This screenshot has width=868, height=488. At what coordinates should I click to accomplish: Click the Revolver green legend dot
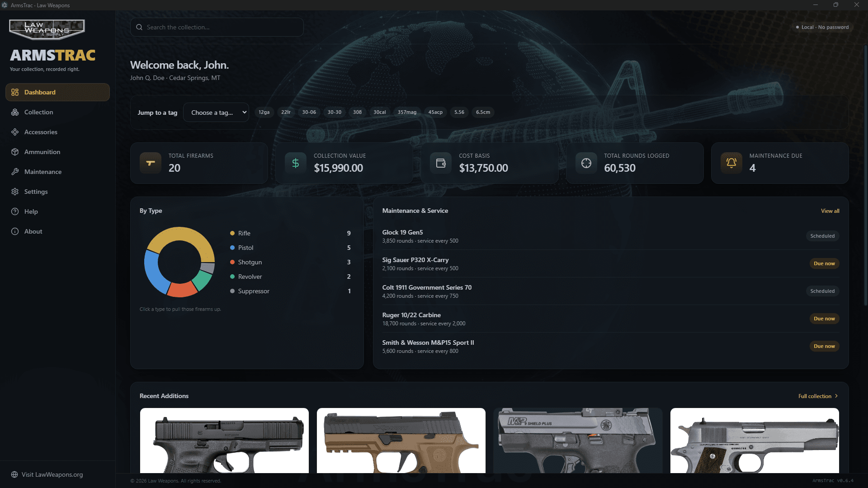[x=232, y=277]
